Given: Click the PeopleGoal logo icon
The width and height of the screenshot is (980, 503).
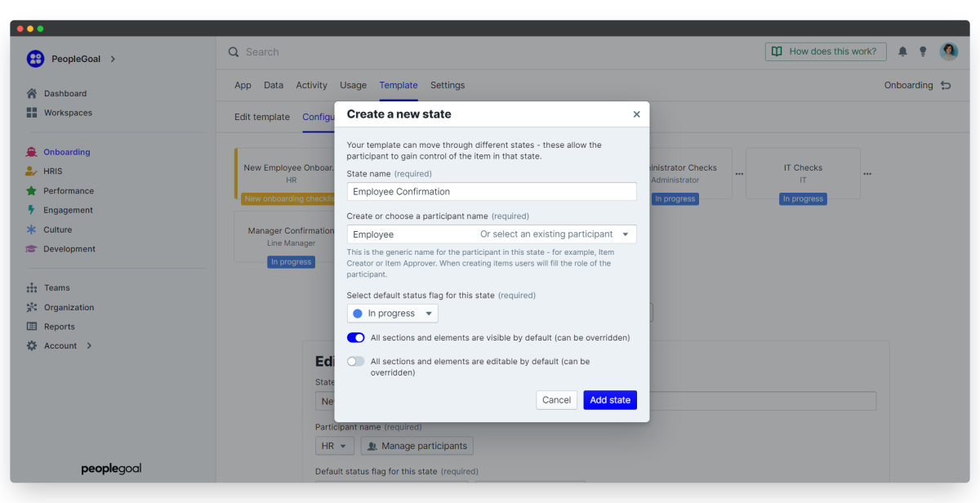Looking at the screenshot, I should click(35, 59).
